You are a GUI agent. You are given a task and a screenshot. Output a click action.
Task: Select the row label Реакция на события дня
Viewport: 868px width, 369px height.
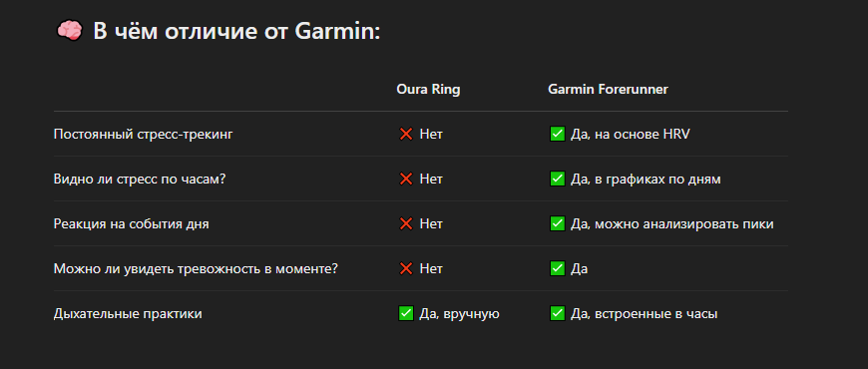pyautogui.click(x=131, y=224)
